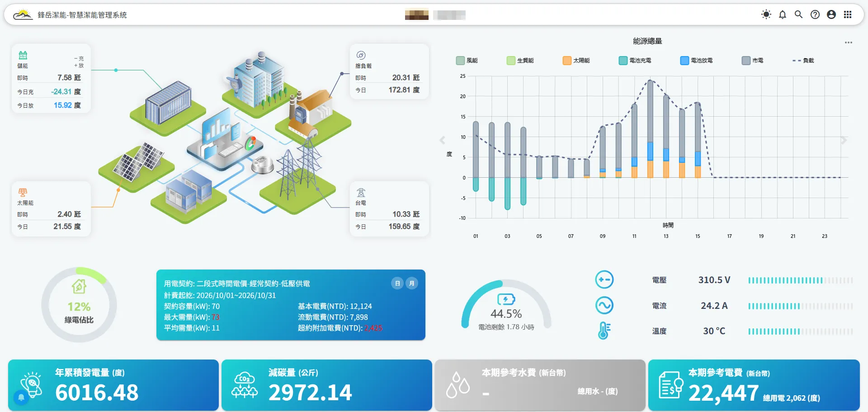Click the 儲能 battery storage icon
Image resolution: width=868 pixels, height=412 pixels.
pyautogui.click(x=23, y=55)
